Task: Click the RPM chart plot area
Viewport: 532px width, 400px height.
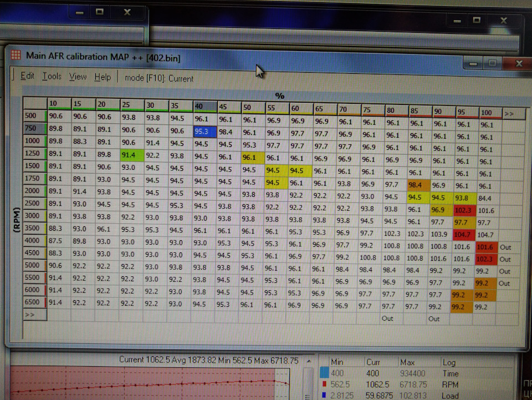Action: [x=149, y=383]
